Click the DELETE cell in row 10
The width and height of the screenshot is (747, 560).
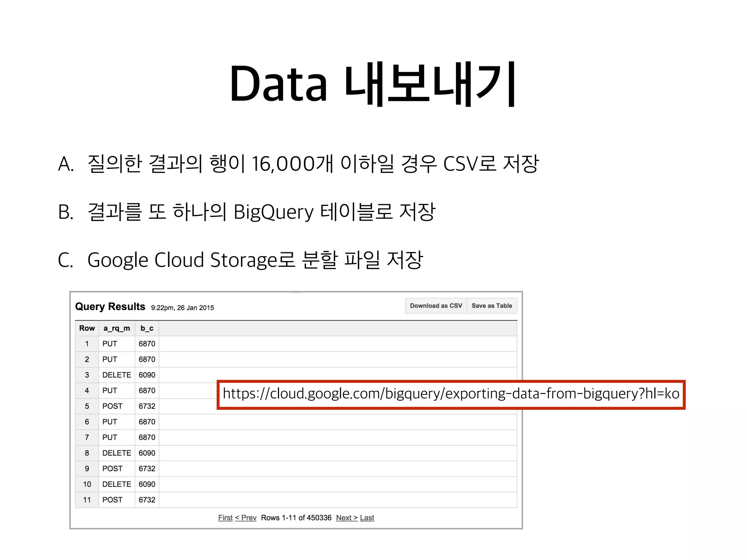pyautogui.click(x=117, y=484)
